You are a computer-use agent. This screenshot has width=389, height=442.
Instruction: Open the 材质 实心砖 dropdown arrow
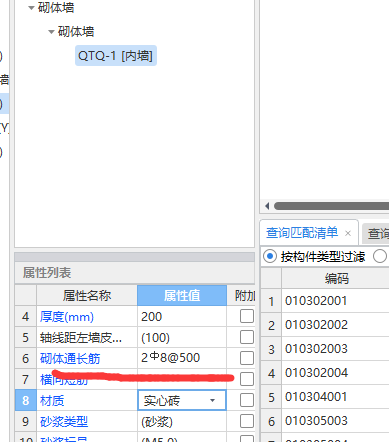tap(212, 400)
